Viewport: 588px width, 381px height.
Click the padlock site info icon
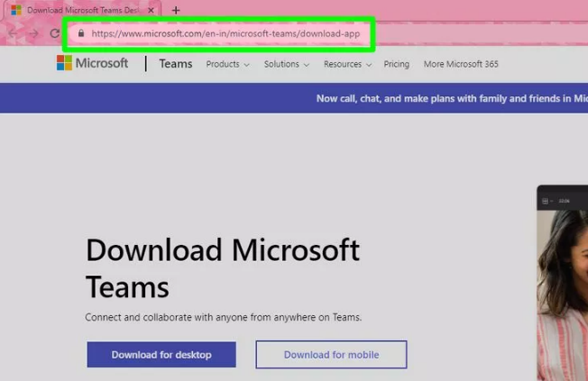click(x=81, y=33)
